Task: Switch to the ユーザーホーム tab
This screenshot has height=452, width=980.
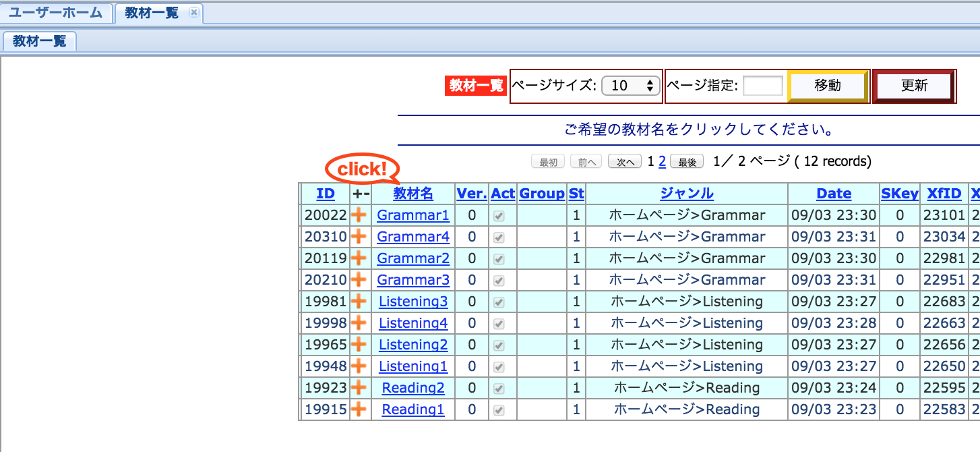Action: click(x=56, y=11)
